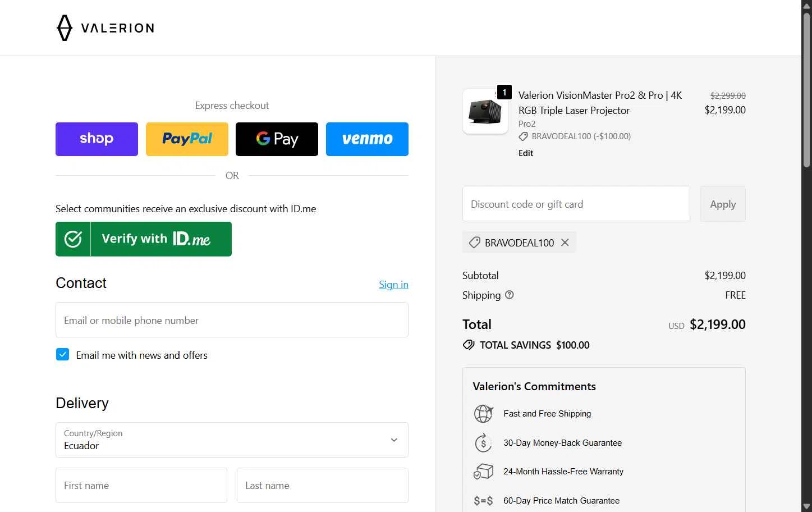Click the 24-Month Warranty box icon
Screen dimensions: 812x512
pos(483,472)
